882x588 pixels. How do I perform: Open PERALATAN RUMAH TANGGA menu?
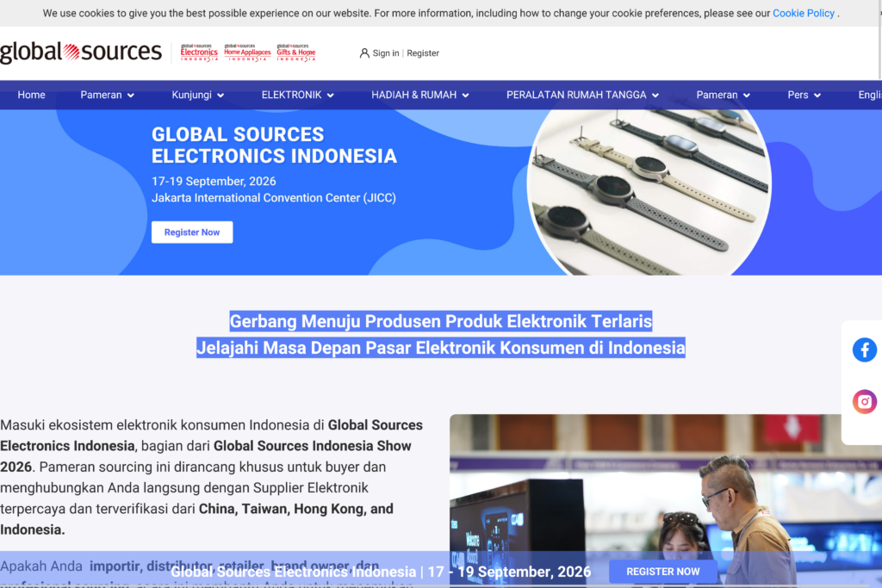581,95
